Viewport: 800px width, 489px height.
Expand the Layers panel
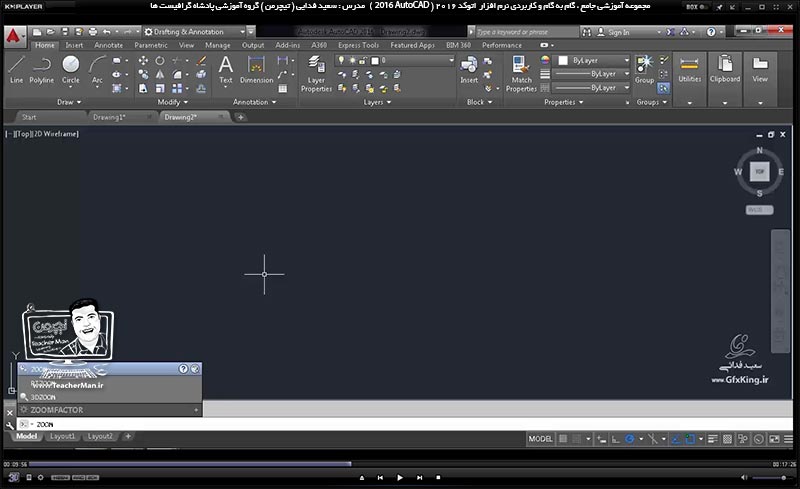pos(377,102)
